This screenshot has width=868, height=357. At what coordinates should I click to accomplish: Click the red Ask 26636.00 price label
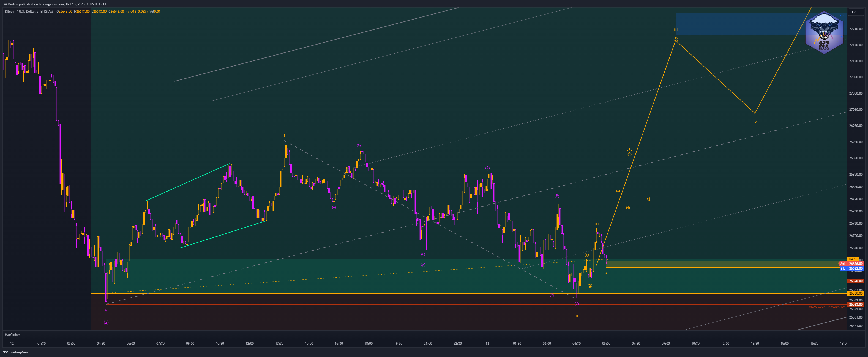851,264
